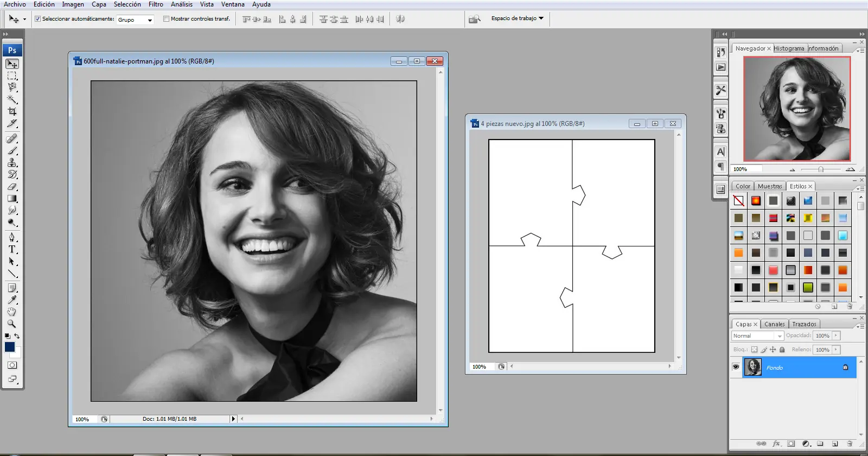Add a layer mask in Capas panel
Image resolution: width=868 pixels, height=456 pixels.
(791, 444)
